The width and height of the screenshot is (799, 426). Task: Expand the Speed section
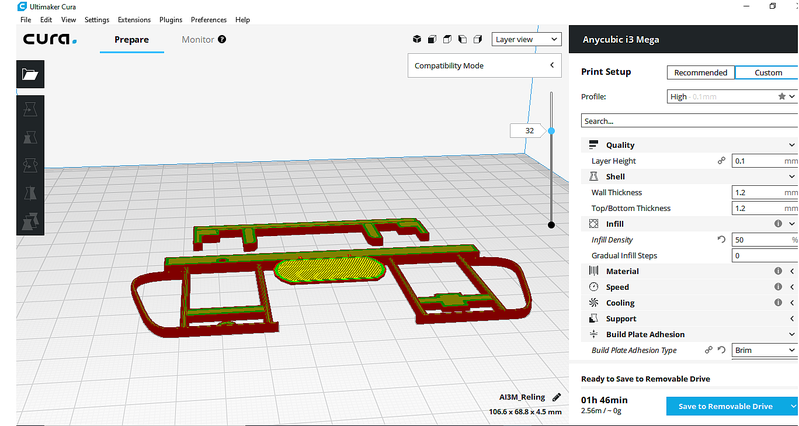click(x=792, y=287)
